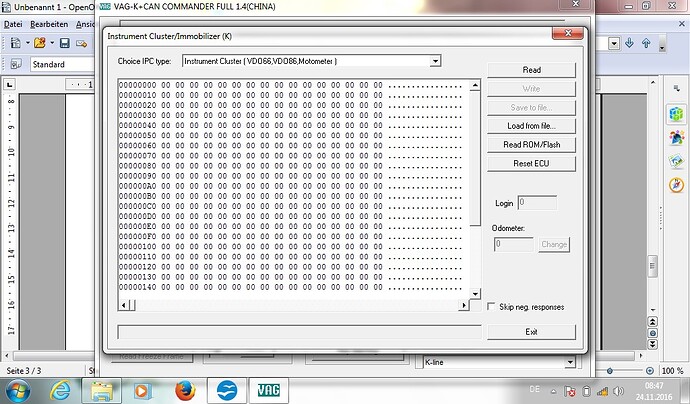Click the Read button
The image size is (690, 404).
(x=532, y=70)
